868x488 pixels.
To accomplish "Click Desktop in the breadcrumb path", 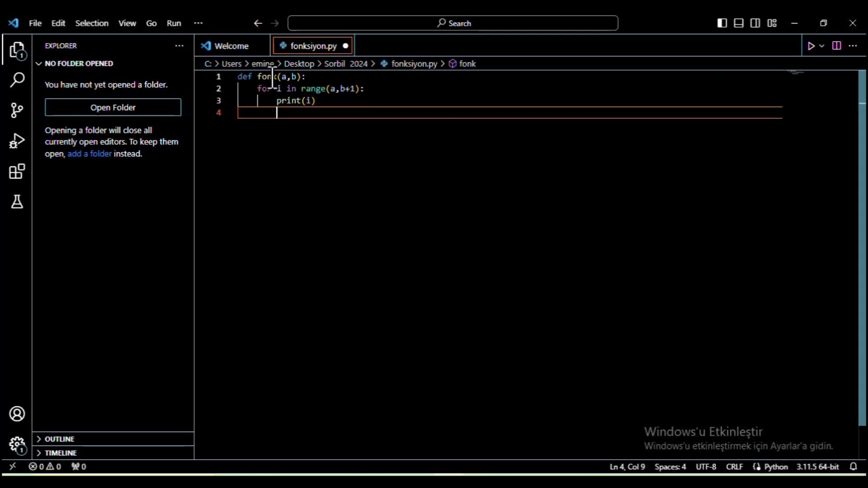I will point(299,64).
